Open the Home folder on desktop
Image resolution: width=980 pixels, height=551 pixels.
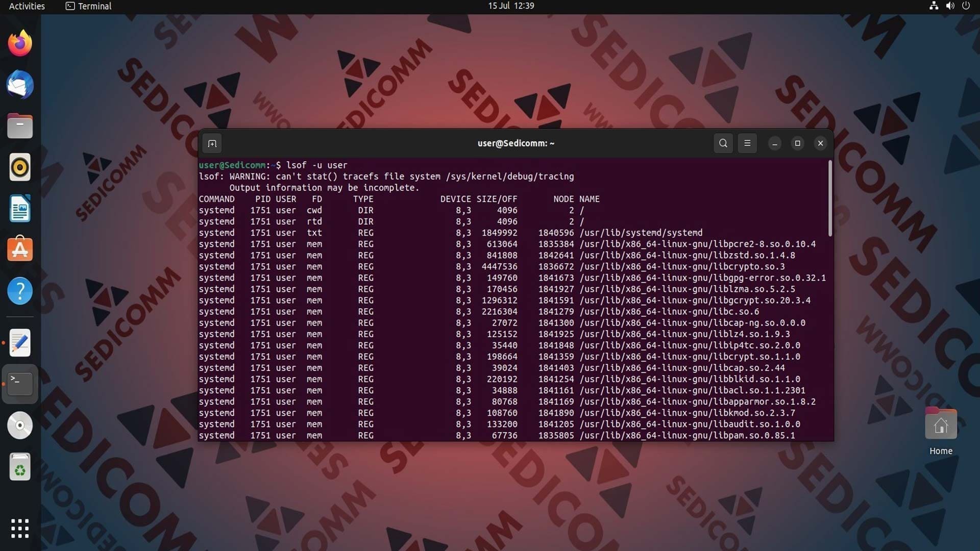coord(941,432)
